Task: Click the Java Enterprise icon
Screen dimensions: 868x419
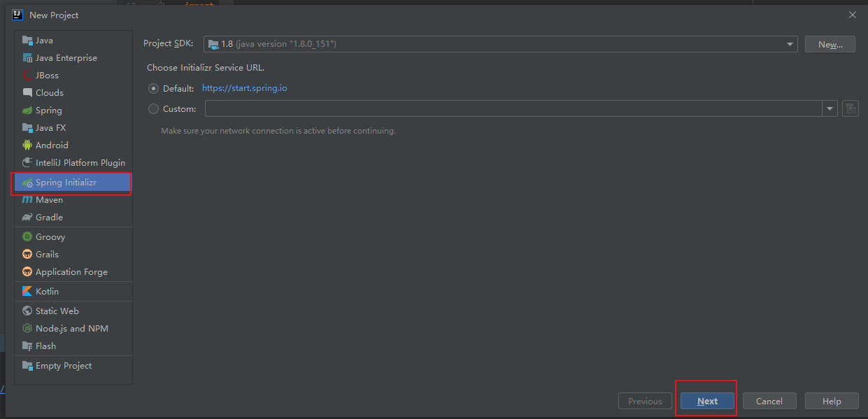Action: (x=27, y=58)
